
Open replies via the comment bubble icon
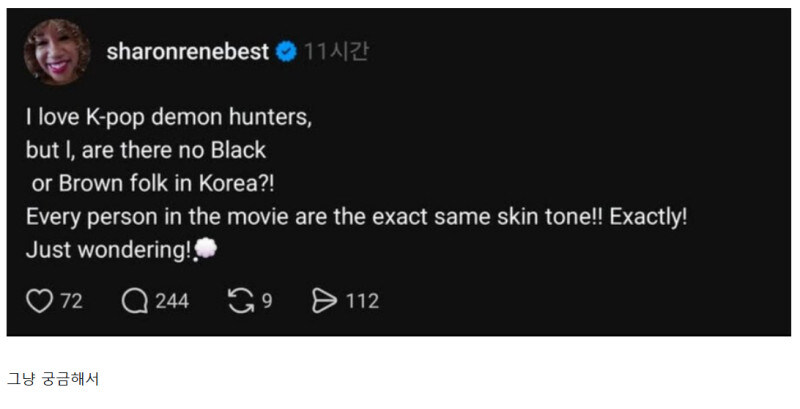point(134,301)
